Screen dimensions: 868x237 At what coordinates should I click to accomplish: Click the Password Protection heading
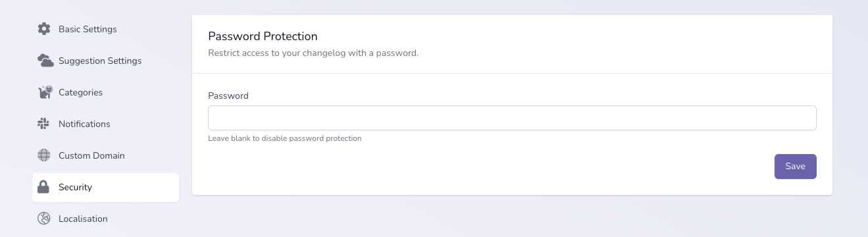point(263,36)
